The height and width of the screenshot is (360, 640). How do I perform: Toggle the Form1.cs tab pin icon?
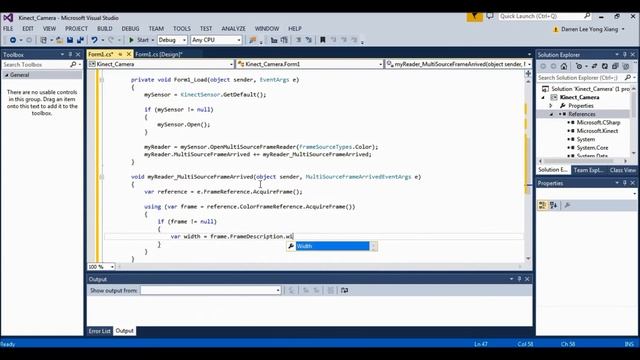(120, 54)
